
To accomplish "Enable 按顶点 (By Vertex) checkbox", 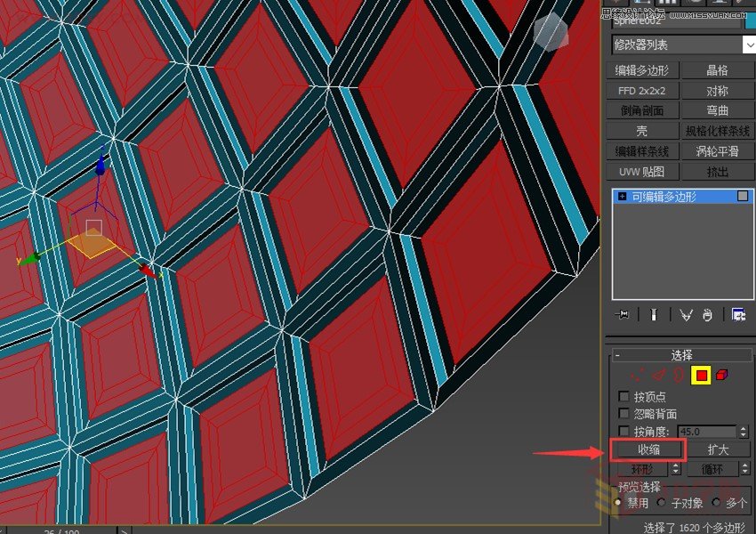I will (623, 397).
